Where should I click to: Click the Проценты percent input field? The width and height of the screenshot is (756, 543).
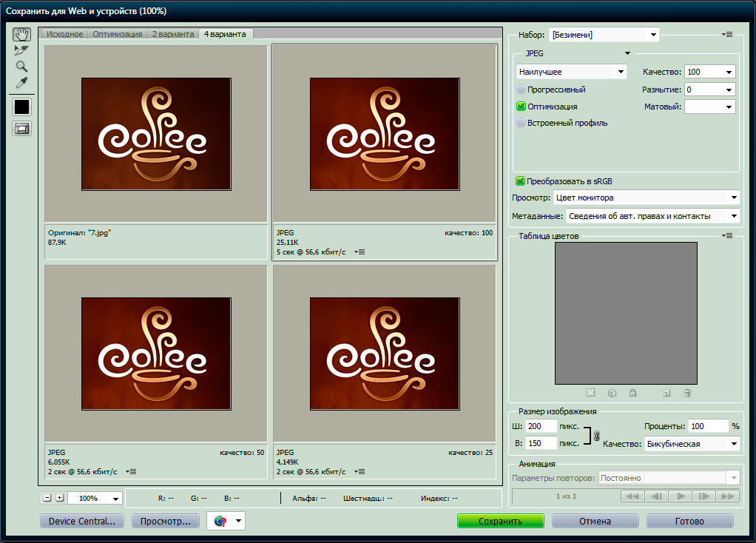pos(708,426)
